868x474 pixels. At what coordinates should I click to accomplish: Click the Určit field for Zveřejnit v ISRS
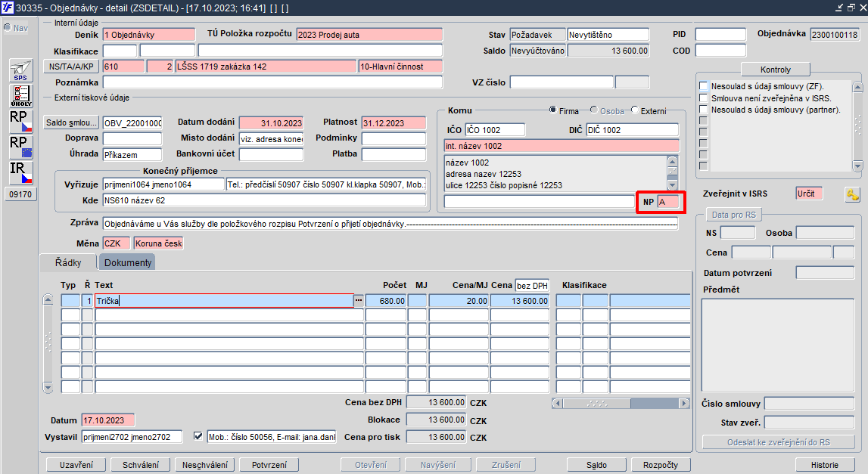pos(809,194)
